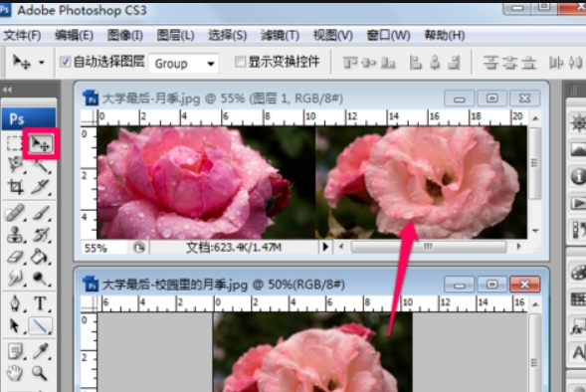The width and height of the screenshot is (586, 392).
Task: Select the Path Selection tool
Action: click(x=15, y=326)
